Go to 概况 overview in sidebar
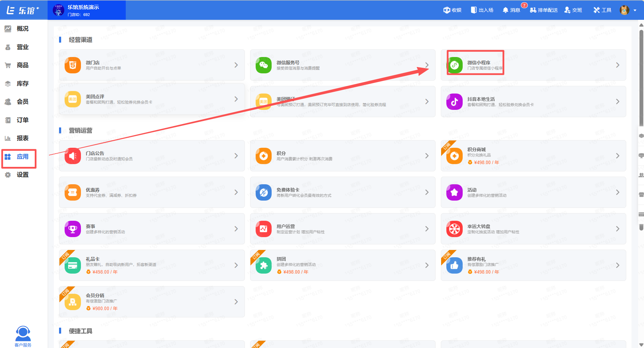 click(17, 29)
